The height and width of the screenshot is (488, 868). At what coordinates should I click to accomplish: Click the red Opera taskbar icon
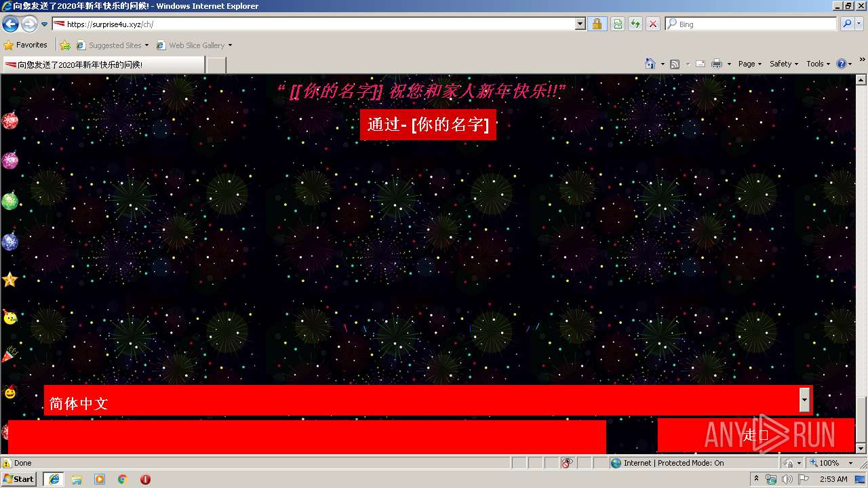tap(146, 479)
